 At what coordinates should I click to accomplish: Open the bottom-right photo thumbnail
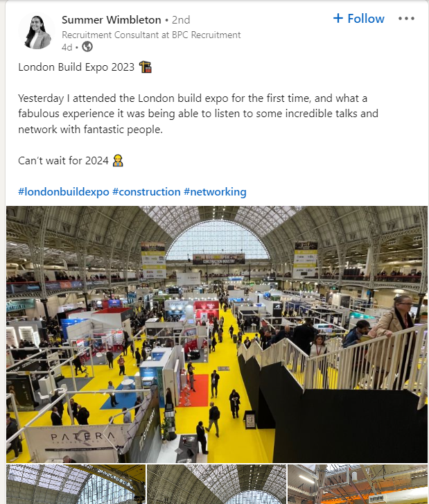[357, 484]
